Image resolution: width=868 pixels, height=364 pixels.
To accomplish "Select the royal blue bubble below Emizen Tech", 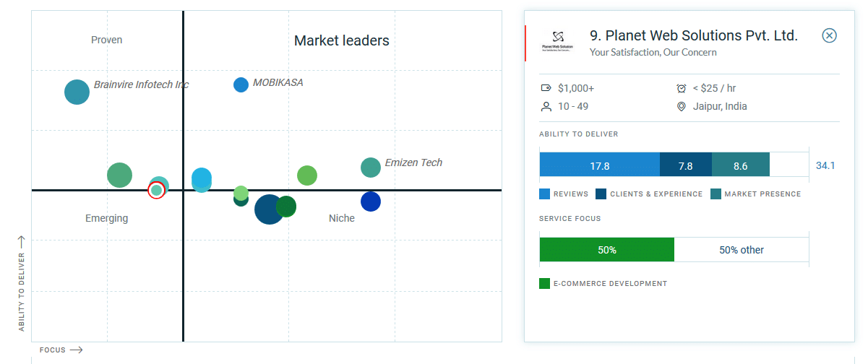I will 371,201.
